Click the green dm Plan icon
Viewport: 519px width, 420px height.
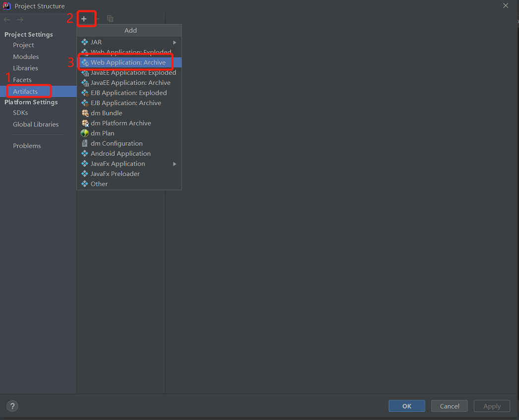tap(85, 133)
